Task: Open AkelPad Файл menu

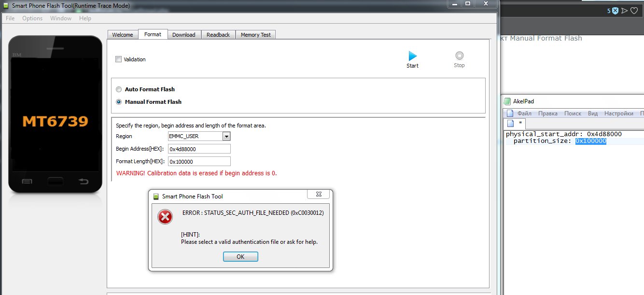Action: (524, 113)
